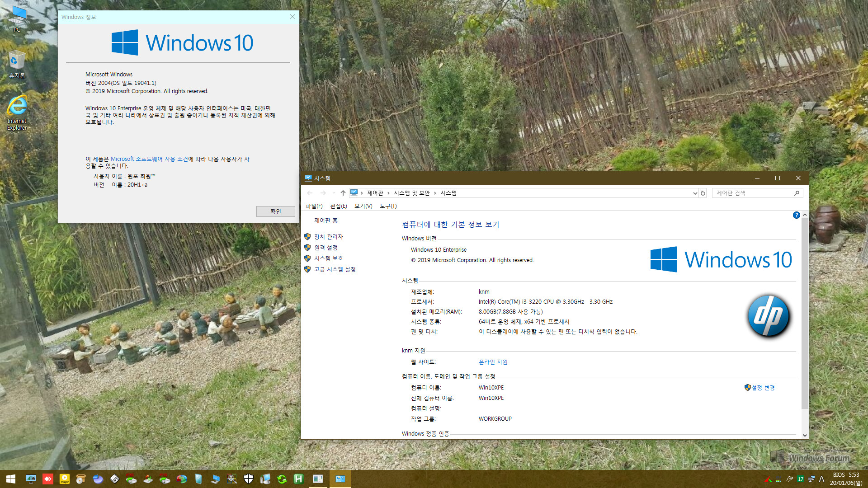Click the 온라인 지원 link
The height and width of the screenshot is (488, 868).
point(493,362)
